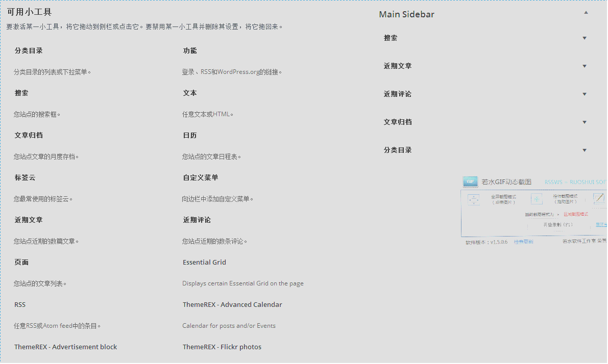Click description '任意文本或HTML。'
This screenshot has height=364, width=608.
point(208,114)
